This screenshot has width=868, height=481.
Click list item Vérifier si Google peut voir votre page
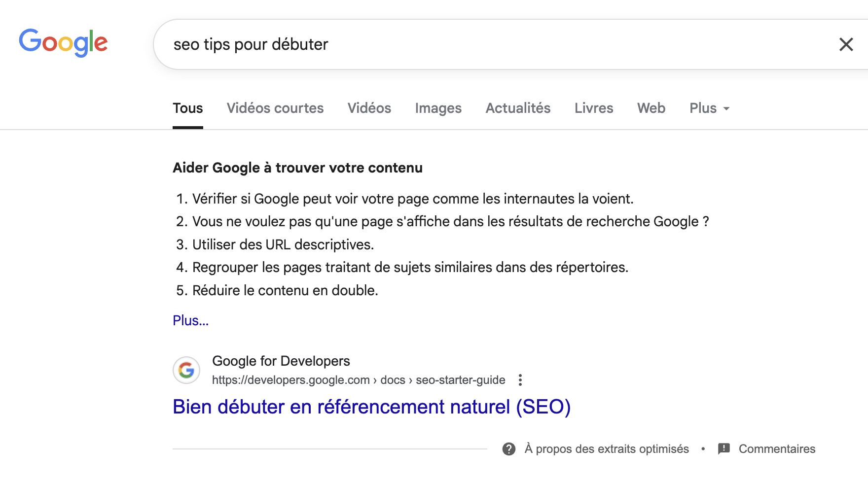click(x=413, y=199)
